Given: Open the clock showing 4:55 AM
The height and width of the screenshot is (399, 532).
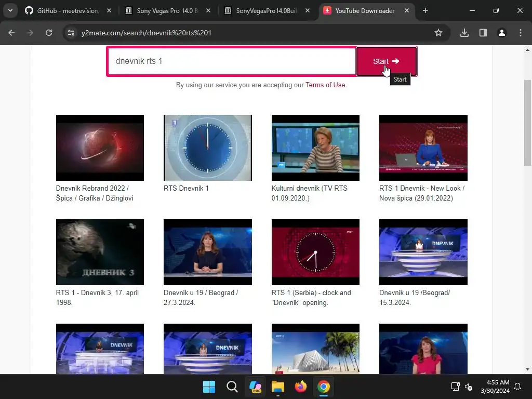Looking at the screenshot, I should [x=495, y=387].
